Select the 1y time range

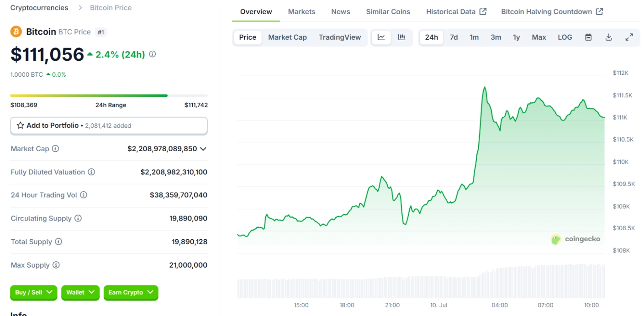[x=516, y=37]
